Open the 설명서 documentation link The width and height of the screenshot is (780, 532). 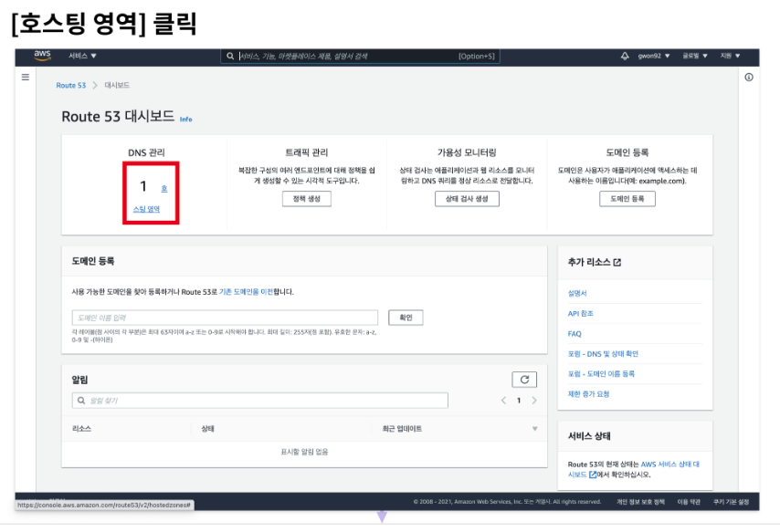coord(577,293)
